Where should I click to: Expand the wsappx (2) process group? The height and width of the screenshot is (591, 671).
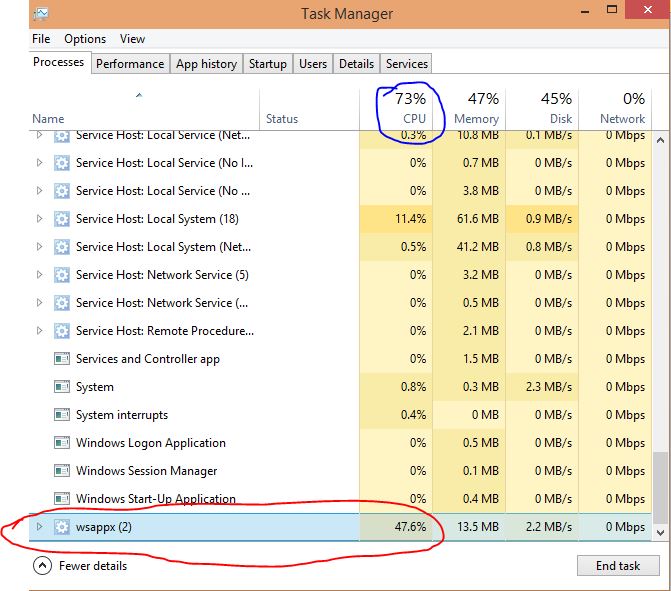pyautogui.click(x=40, y=527)
